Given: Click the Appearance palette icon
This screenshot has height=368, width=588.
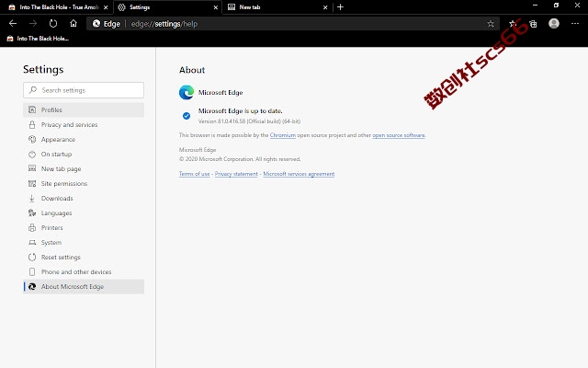Looking at the screenshot, I should [x=32, y=139].
